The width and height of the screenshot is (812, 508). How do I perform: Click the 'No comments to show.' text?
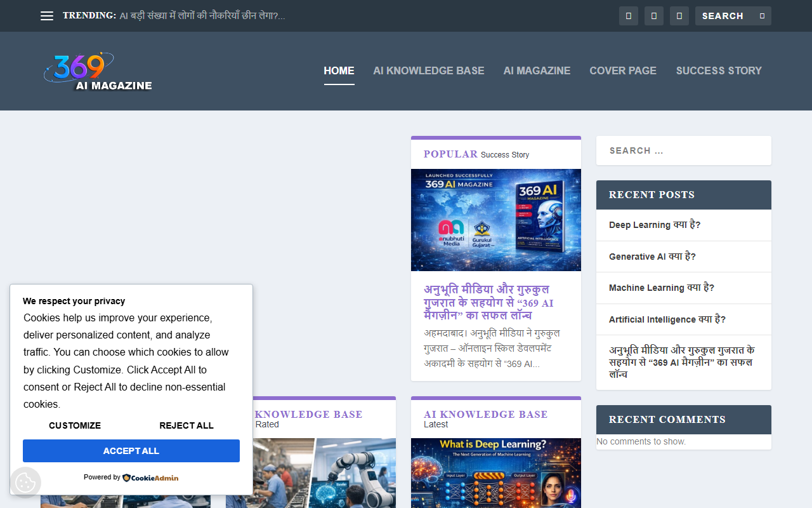click(x=641, y=441)
